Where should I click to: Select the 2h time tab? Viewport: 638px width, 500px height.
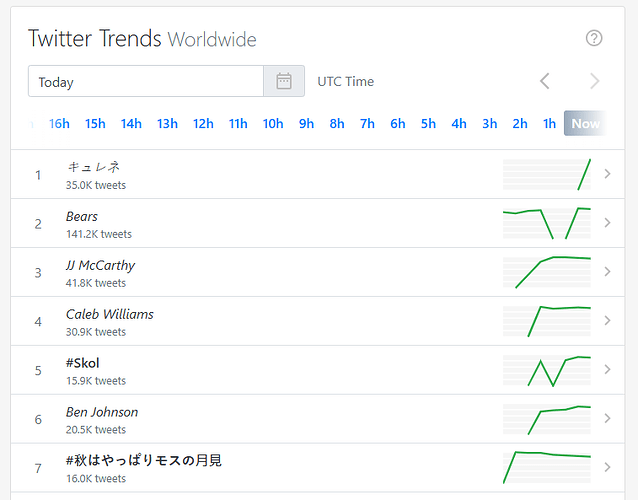[x=520, y=123]
